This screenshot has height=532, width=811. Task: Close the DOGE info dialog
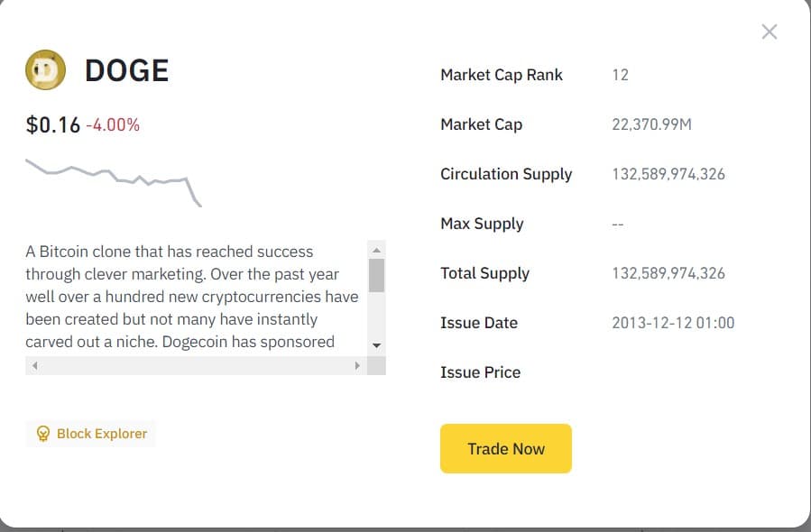pos(770,32)
